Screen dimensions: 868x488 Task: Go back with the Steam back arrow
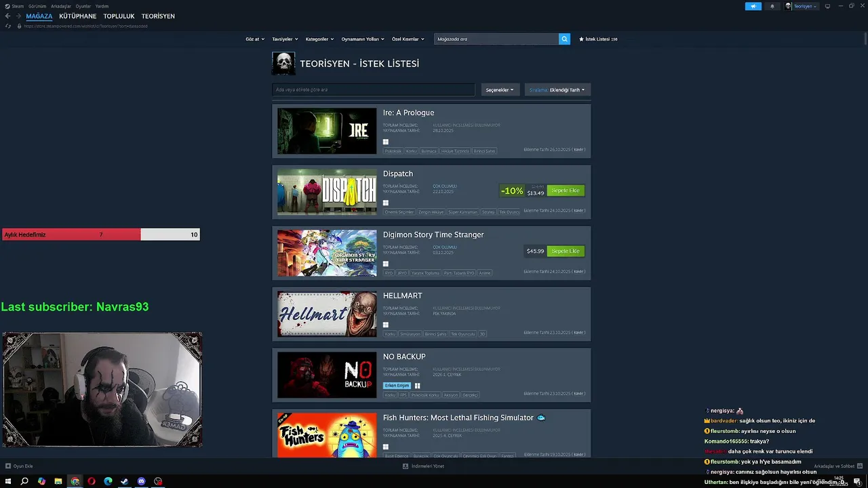coord(7,16)
